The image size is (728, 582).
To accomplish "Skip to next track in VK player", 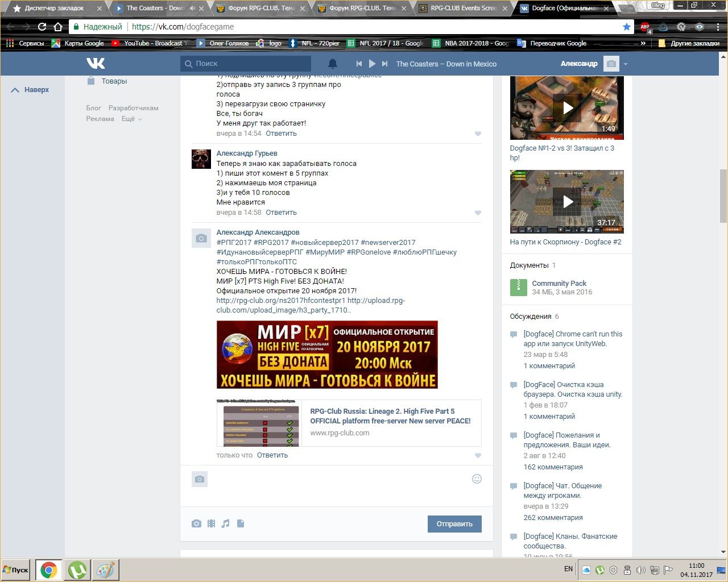I will pyautogui.click(x=385, y=64).
